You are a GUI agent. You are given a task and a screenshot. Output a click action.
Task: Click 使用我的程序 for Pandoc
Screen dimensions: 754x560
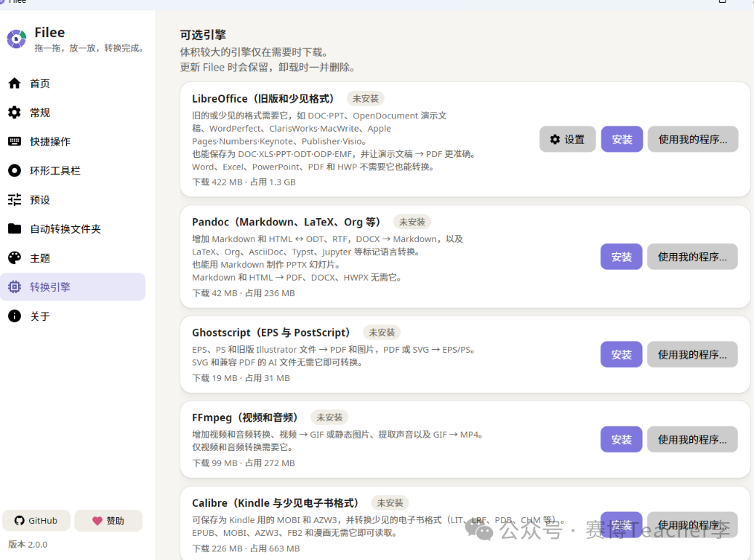click(x=692, y=257)
